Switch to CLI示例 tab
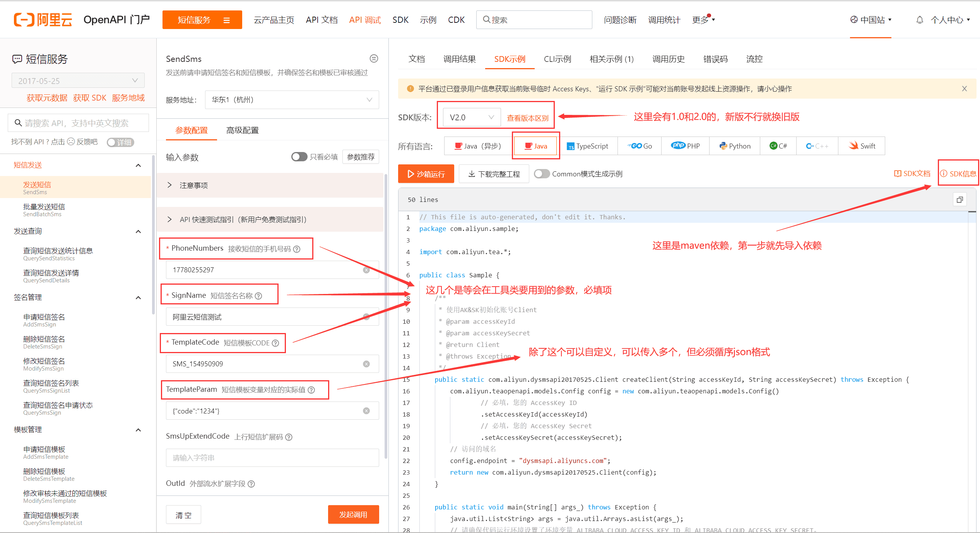The image size is (980, 533). (x=558, y=59)
